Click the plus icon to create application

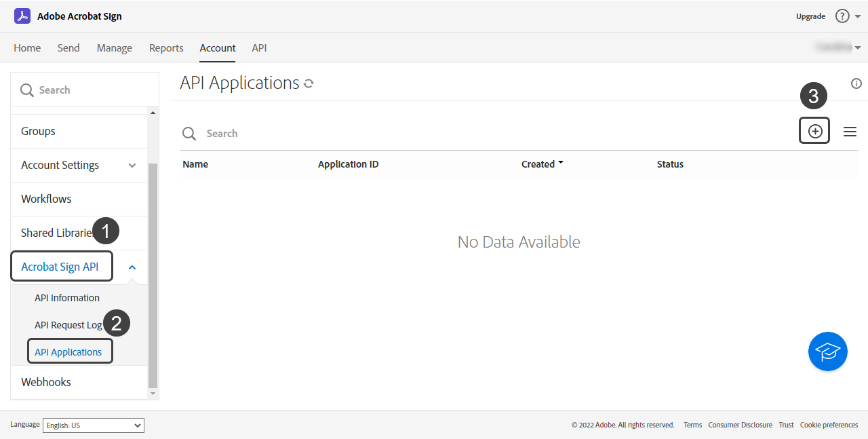tap(814, 131)
